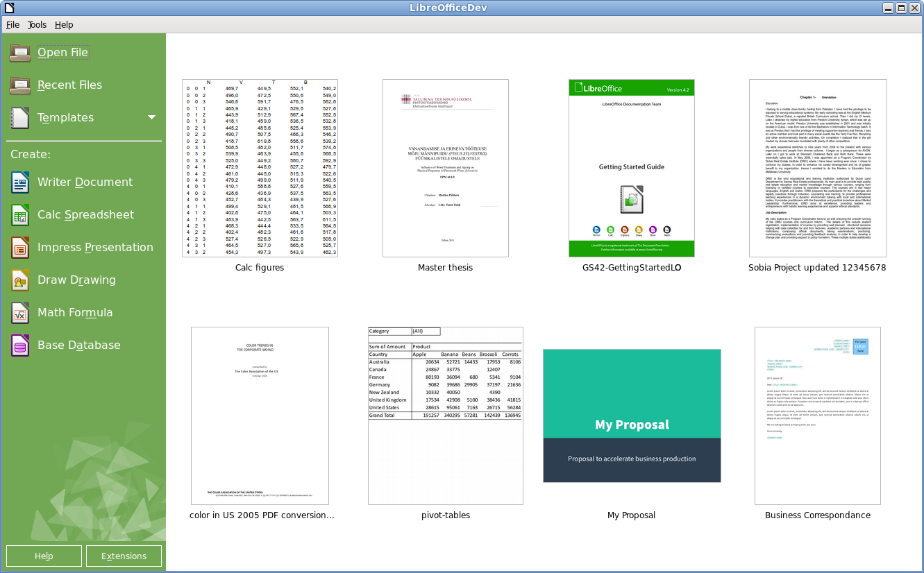Click the Templates document icon
The image size is (924, 573).
coord(20,118)
